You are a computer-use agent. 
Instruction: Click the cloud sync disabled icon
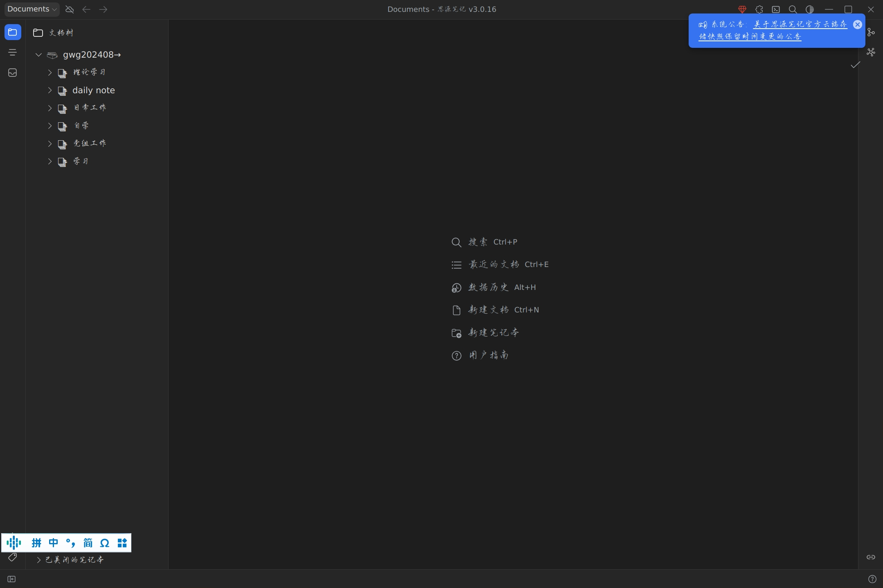coord(70,9)
